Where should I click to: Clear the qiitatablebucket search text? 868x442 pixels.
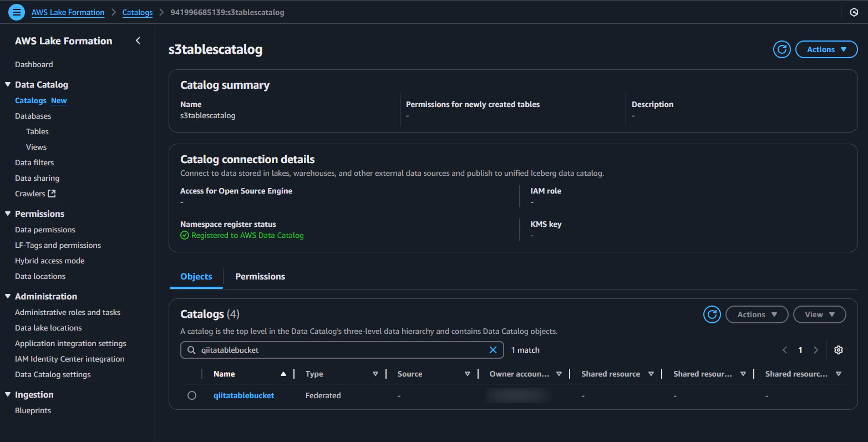click(493, 350)
